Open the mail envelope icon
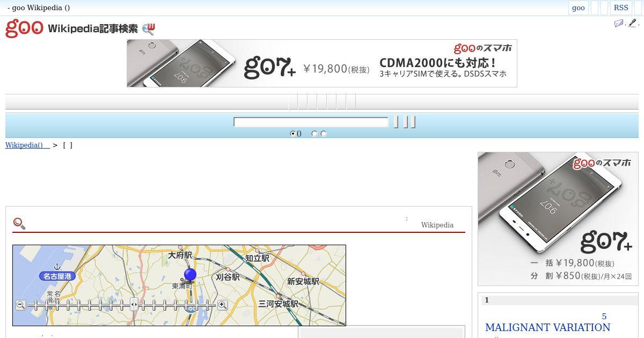The width and height of the screenshot is (644, 338). coord(619,23)
